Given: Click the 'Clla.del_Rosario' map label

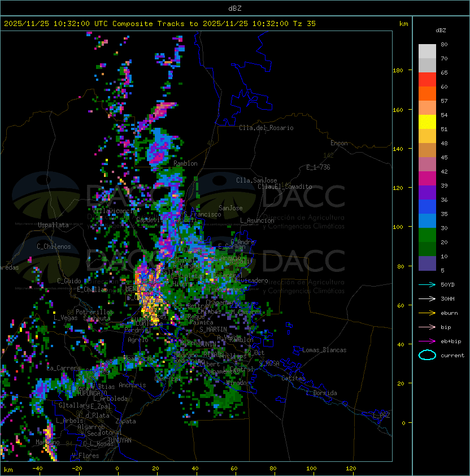Looking at the screenshot, I should point(266,128).
